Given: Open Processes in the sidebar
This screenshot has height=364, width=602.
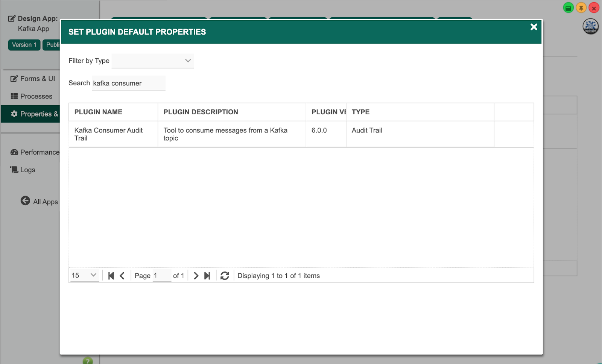Looking at the screenshot, I should tap(32, 96).
